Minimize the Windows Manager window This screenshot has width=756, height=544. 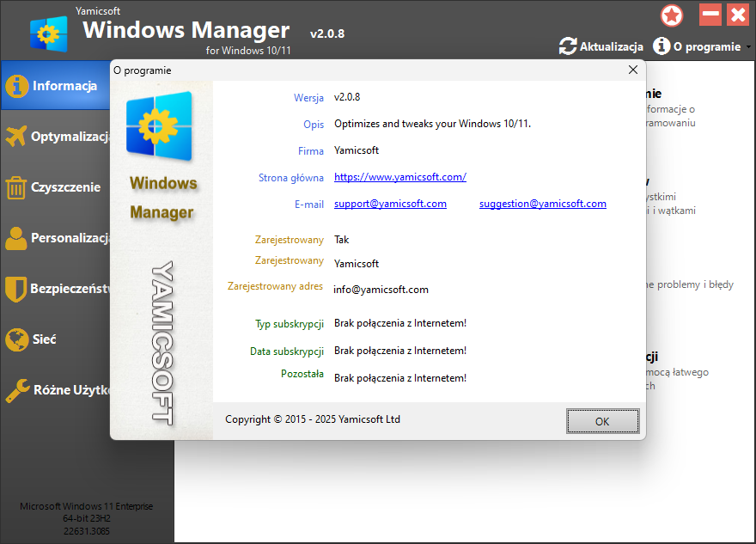point(710,15)
